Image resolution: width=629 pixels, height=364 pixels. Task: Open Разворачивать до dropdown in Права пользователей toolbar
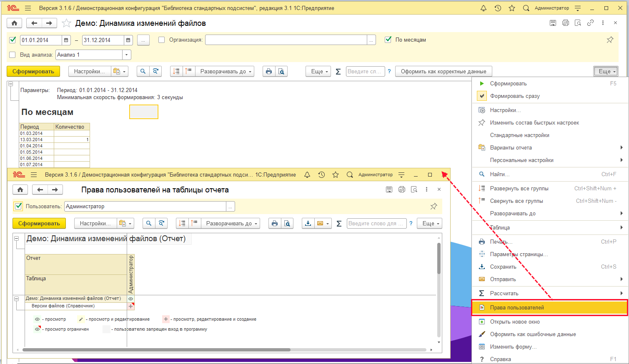231,223
